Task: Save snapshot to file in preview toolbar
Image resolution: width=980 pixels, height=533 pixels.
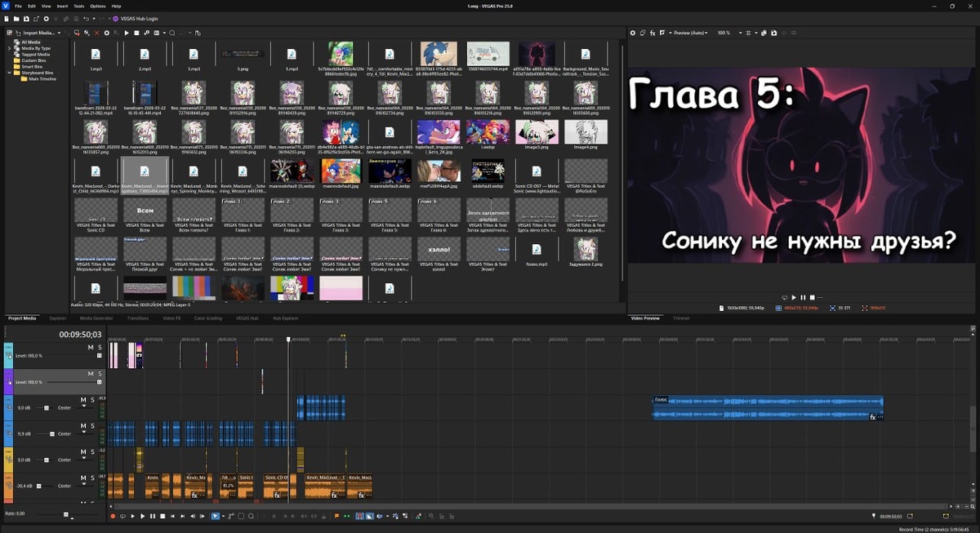Action: [773, 33]
